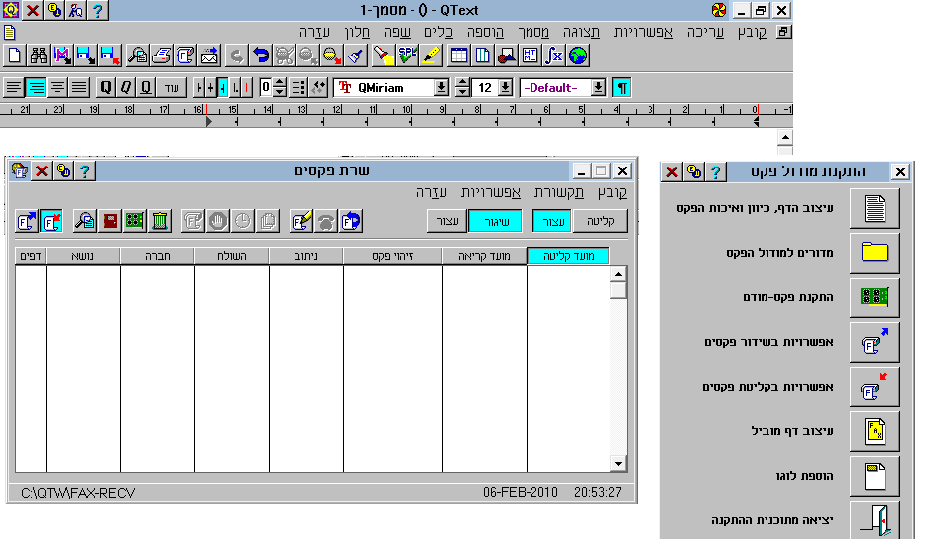Click the fax sending options icon
944x560 pixels.
point(875,342)
